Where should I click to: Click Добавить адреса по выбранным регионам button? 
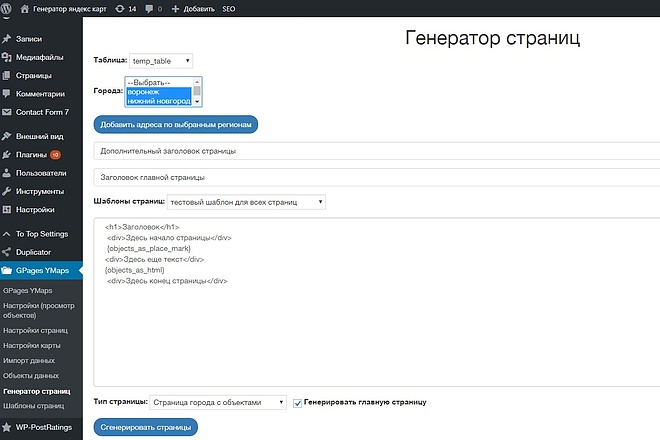pyautogui.click(x=176, y=125)
